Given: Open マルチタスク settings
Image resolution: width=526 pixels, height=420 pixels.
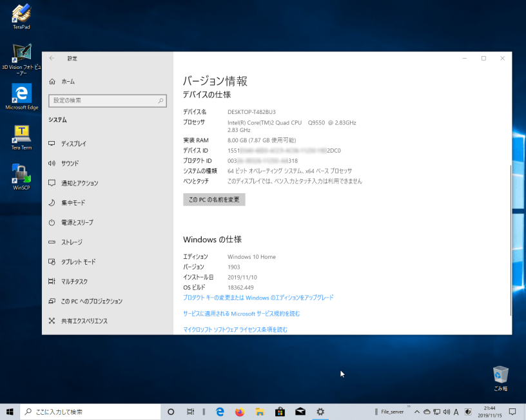Looking at the screenshot, I should 76,281.
